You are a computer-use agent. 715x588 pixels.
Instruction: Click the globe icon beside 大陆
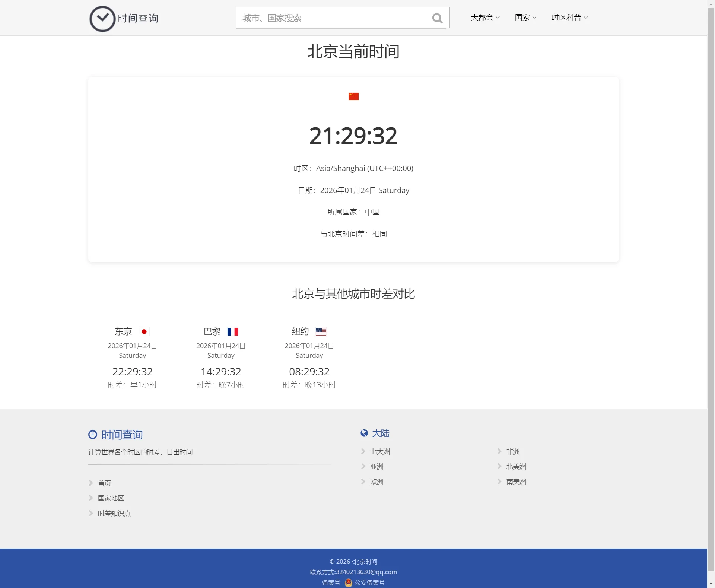point(364,433)
